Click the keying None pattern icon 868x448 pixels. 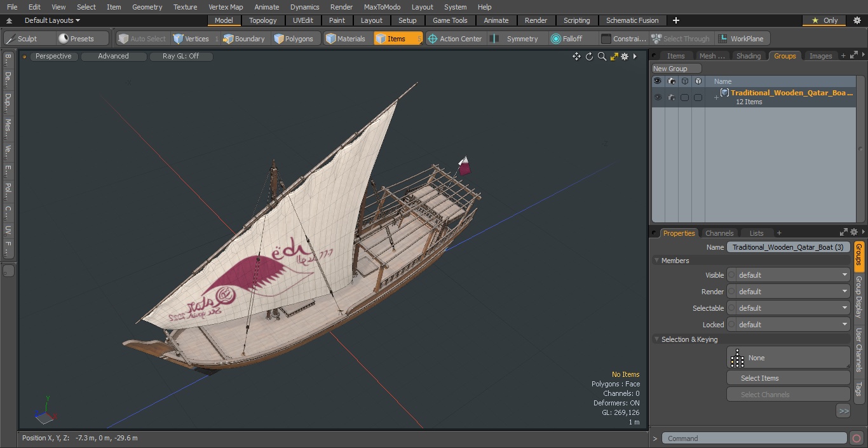pyautogui.click(x=737, y=358)
